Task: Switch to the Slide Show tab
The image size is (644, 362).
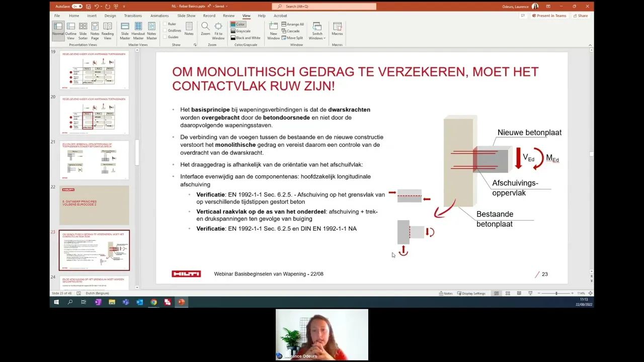Action: coord(186,16)
